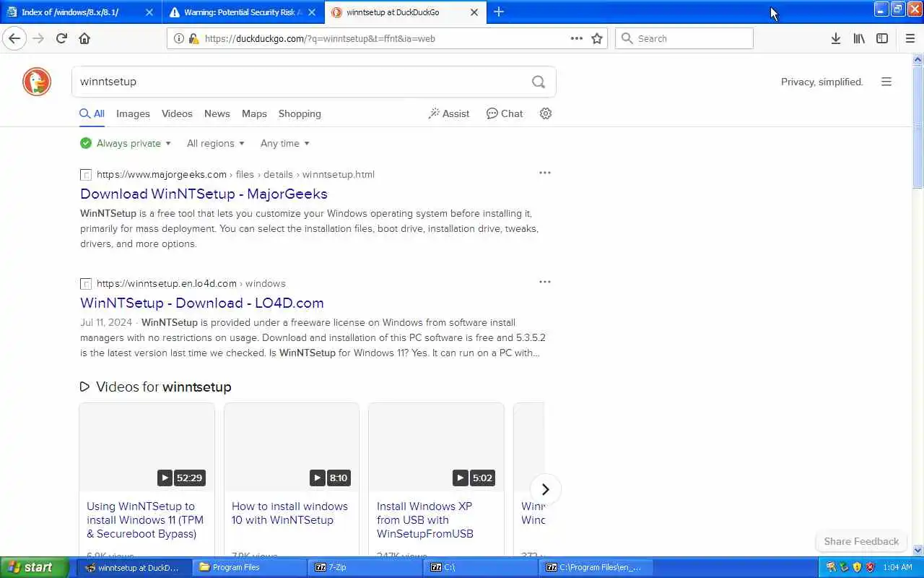This screenshot has width=924, height=578.
Task: Open options for LO4D result
Action: click(545, 282)
